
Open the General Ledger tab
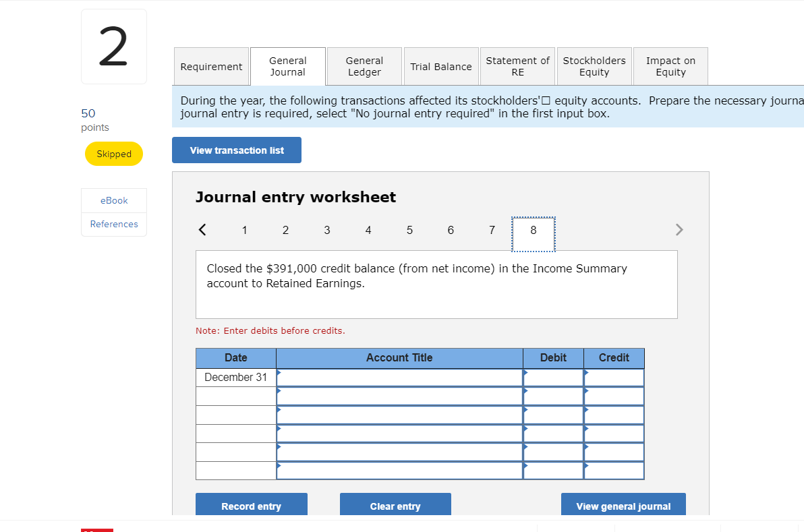(364, 66)
